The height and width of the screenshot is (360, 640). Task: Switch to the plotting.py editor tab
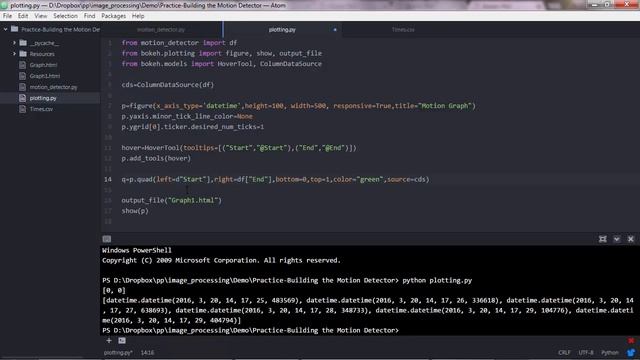click(x=282, y=30)
